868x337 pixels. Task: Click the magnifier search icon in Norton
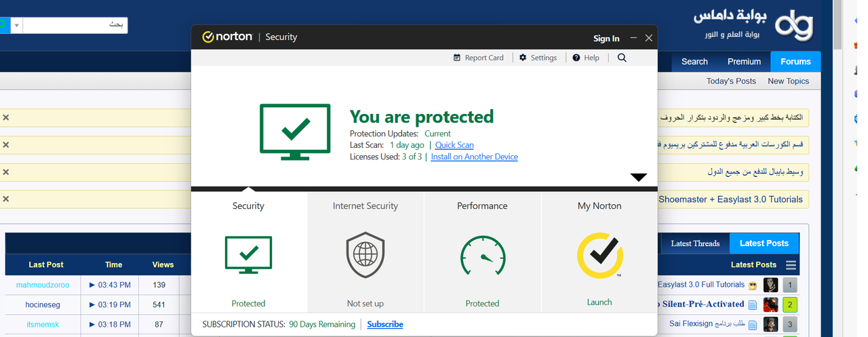[x=622, y=58]
